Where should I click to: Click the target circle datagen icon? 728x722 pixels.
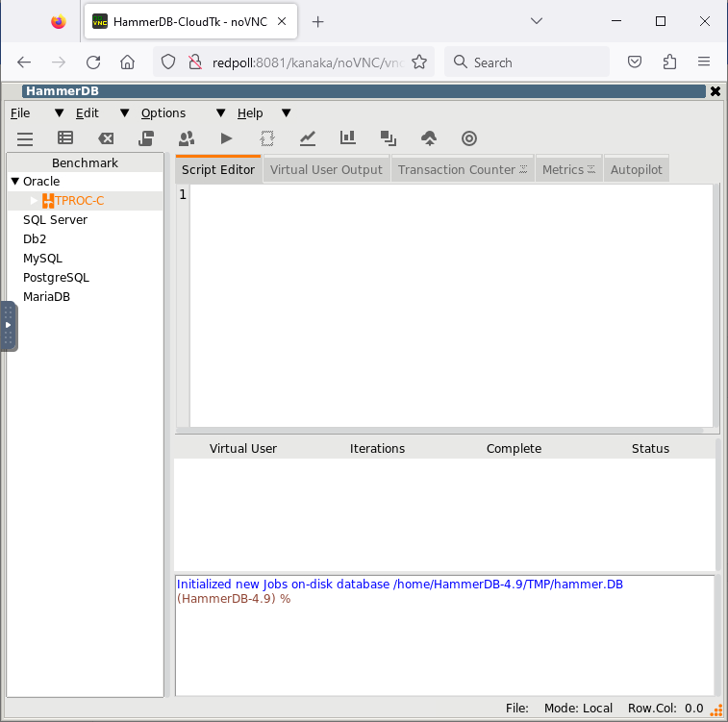click(x=469, y=138)
